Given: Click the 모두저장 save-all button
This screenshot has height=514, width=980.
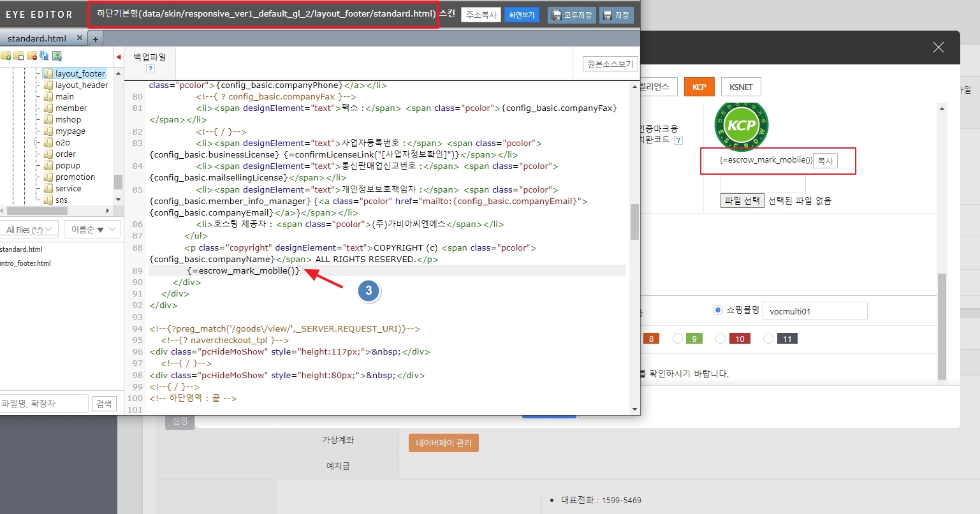Looking at the screenshot, I should tap(571, 15).
